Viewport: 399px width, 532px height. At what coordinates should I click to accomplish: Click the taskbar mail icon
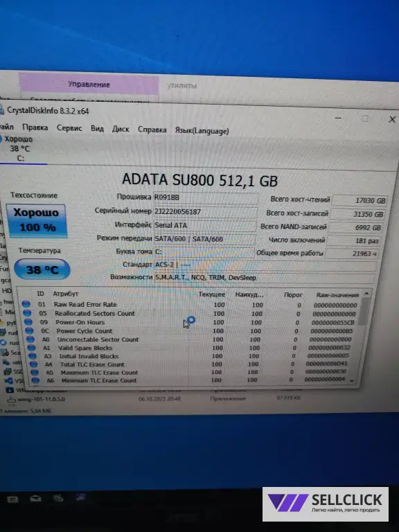coord(35,499)
